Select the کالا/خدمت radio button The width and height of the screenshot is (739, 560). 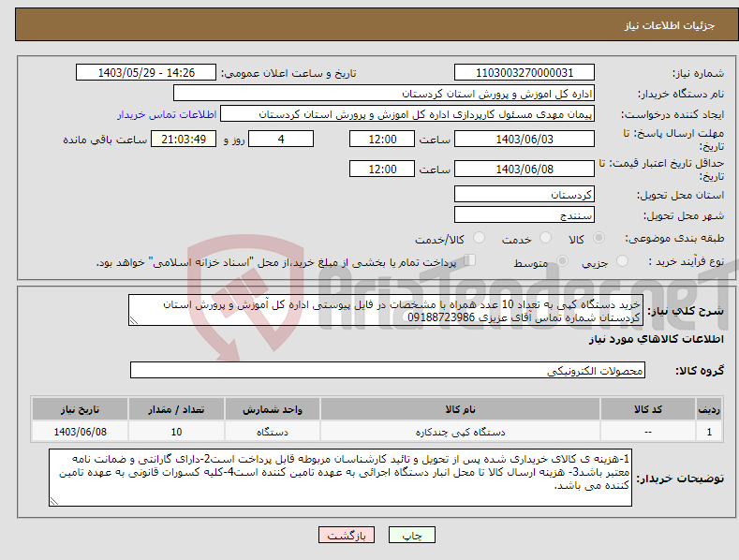[x=479, y=238]
